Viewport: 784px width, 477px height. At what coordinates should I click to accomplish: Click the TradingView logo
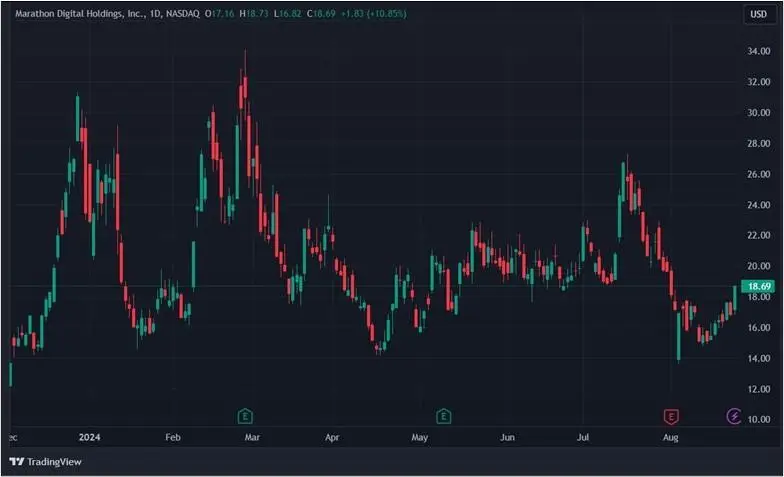[x=45, y=461]
